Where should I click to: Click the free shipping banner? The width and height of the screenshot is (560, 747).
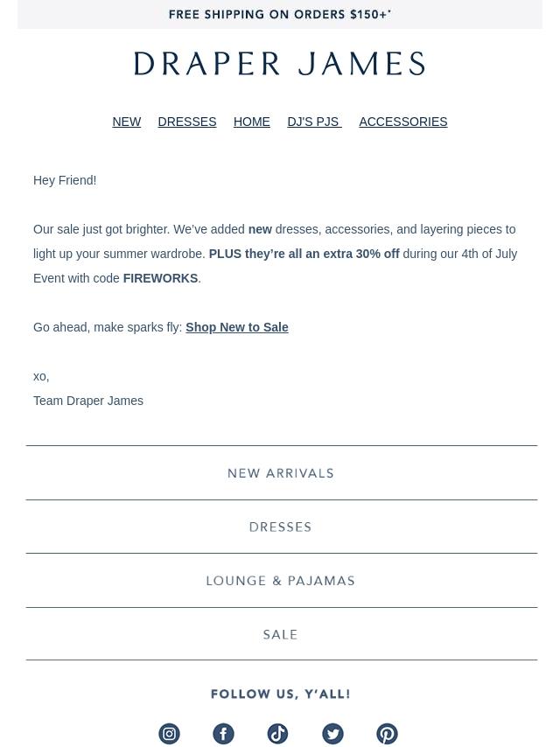tap(280, 14)
